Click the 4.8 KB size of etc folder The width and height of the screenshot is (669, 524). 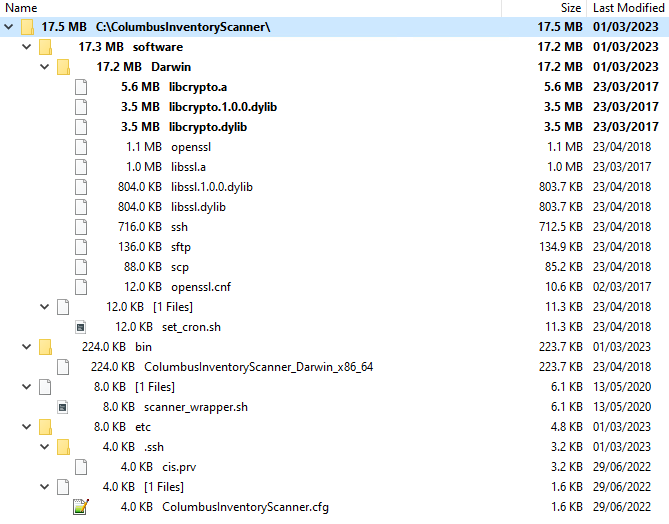click(567, 427)
